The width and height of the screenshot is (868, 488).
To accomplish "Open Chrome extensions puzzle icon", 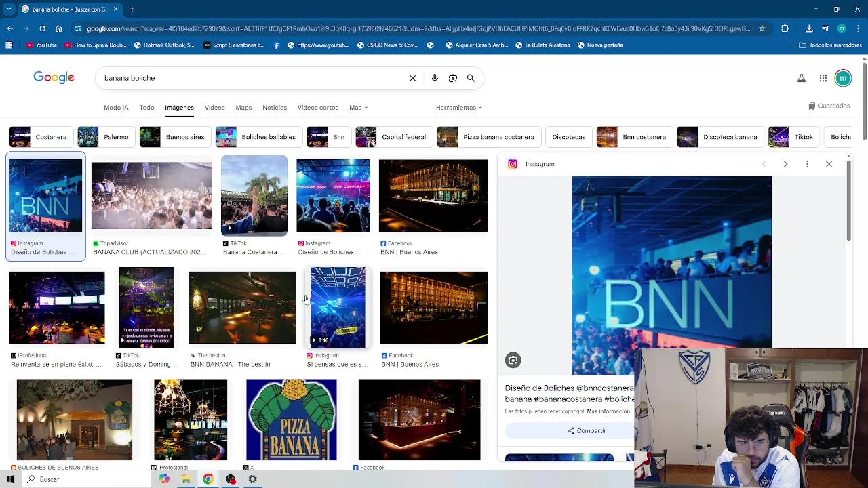I will 785,28.
